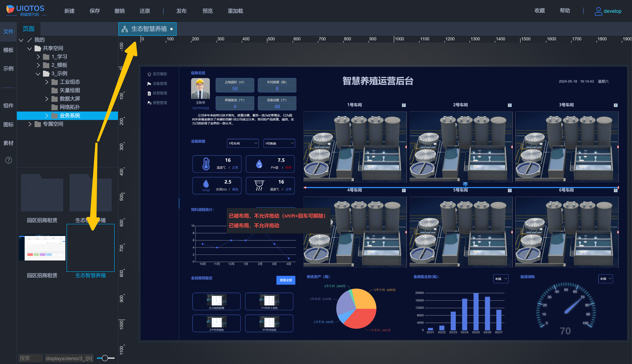Click the 经营管理 document icon
Screen dimensions: 632x364
149,93
